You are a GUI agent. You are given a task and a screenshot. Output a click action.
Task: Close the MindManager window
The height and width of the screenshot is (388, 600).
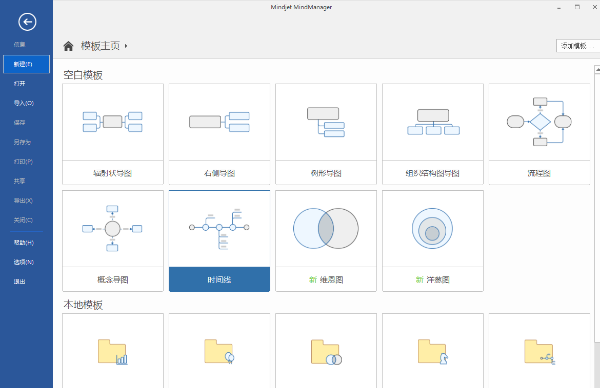(595, 7)
